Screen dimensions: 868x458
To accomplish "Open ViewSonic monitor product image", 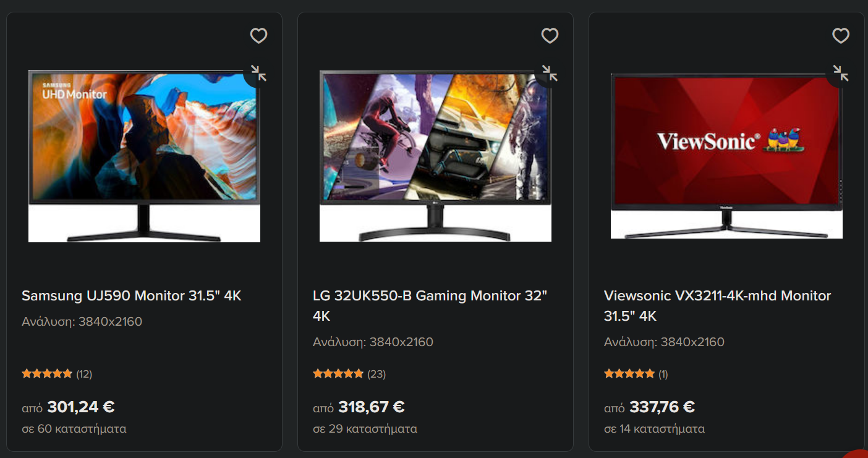I will [x=726, y=156].
